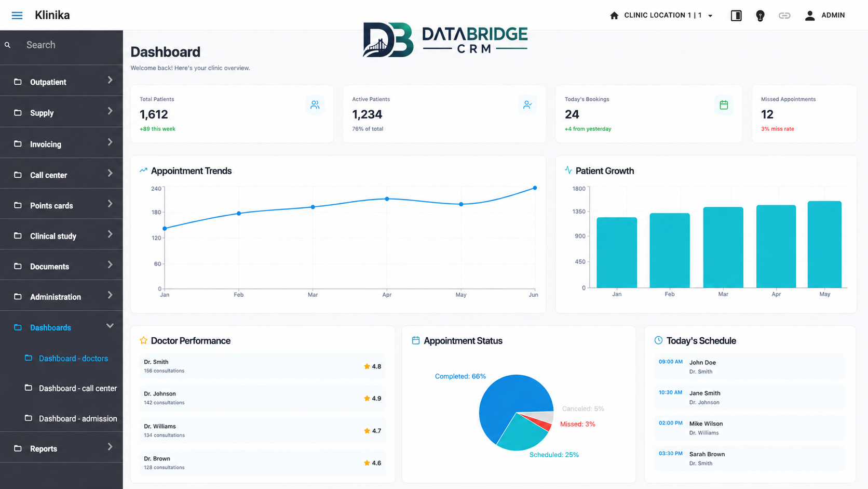Click the DataBridge CRM logo
Viewport: 868px width, 489px height.
[x=445, y=39]
